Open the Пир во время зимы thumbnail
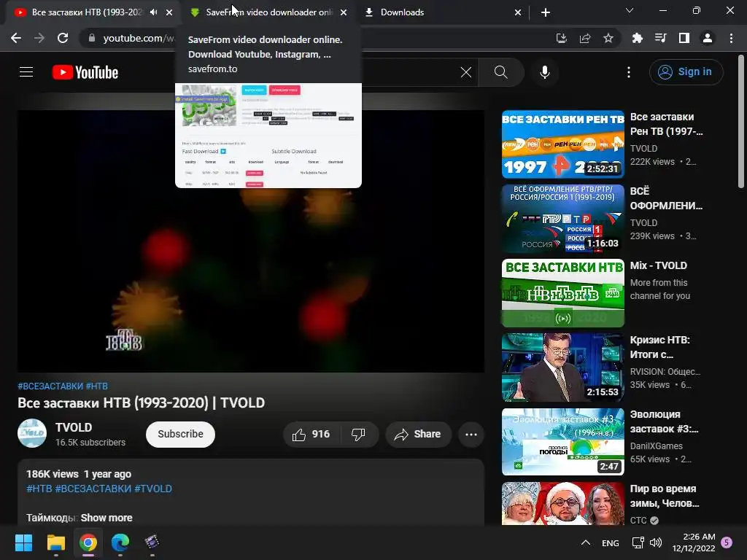The height and width of the screenshot is (560, 747). 562,503
